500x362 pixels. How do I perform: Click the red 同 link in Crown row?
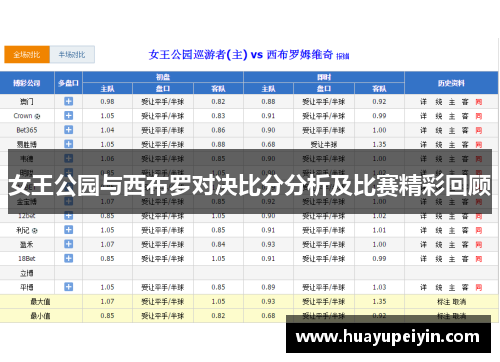pyautogui.click(x=479, y=116)
